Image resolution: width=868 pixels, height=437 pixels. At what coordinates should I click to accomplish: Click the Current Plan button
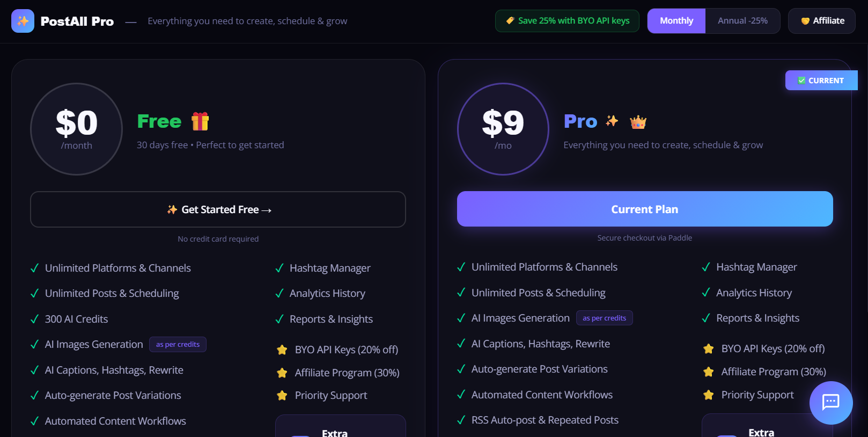point(645,209)
